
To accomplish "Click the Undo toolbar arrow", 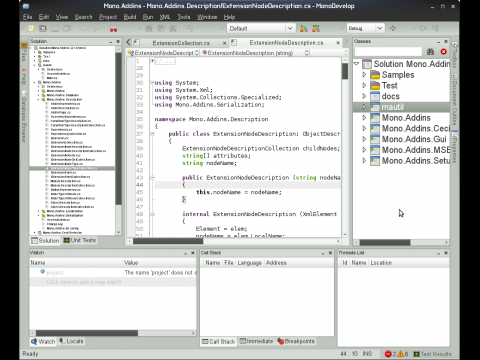I will coord(84,29).
